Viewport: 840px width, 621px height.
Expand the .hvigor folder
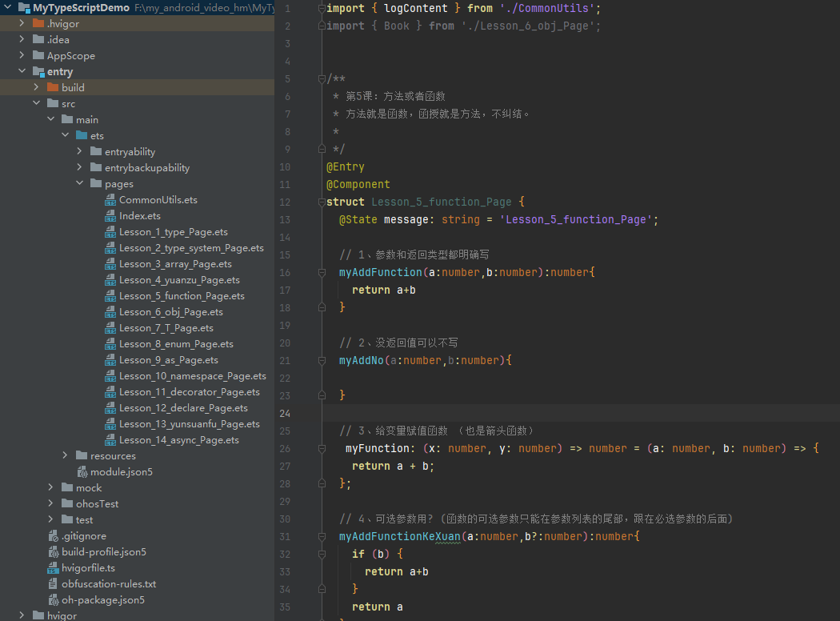(x=22, y=23)
